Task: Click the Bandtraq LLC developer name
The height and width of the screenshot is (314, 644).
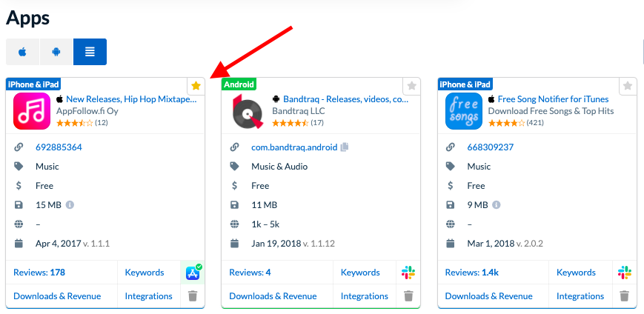Action: [298, 111]
